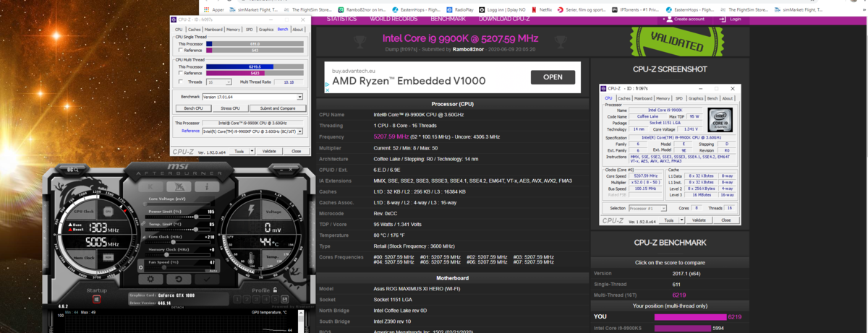Enable Single Thread Reference checkbox
Screen dimensions: 868x333
point(180,51)
